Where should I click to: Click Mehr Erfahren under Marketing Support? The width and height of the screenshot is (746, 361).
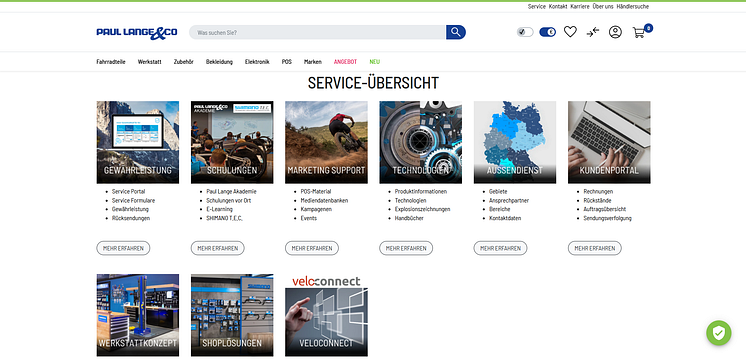coord(312,248)
